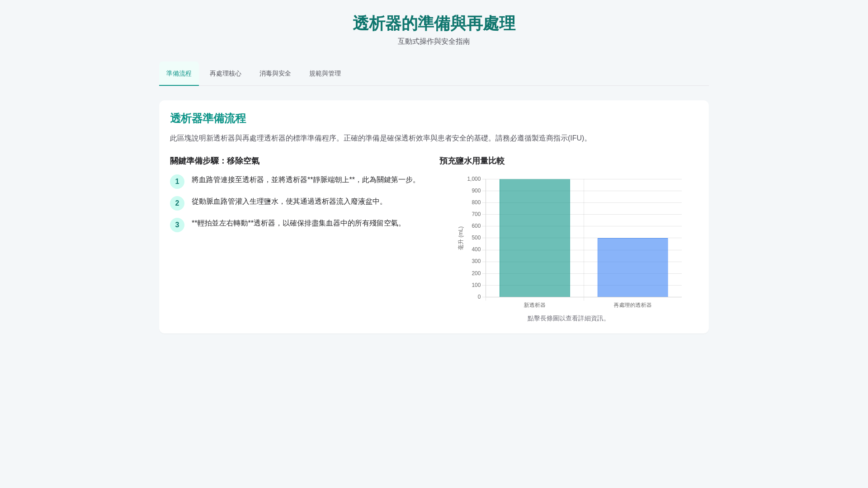868x488 pixels.
Task: Click step number 2 circle badge
Action: point(177,203)
